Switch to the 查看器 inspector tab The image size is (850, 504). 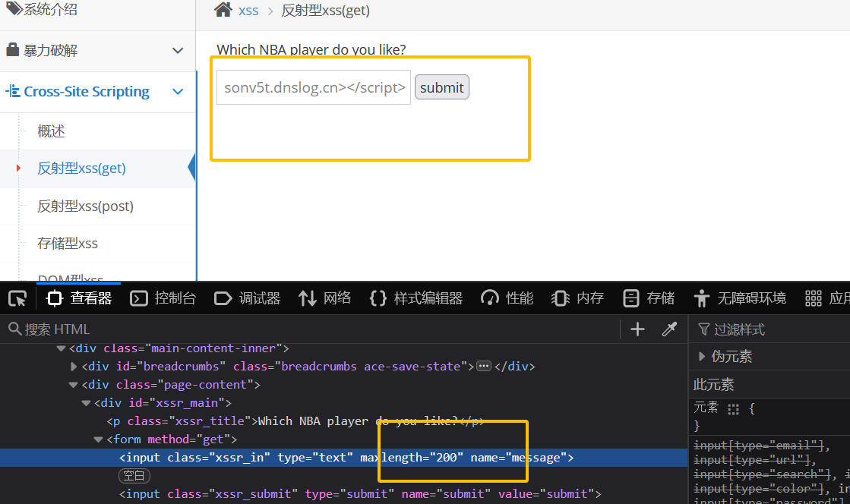pyautogui.click(x=79, y=298)
